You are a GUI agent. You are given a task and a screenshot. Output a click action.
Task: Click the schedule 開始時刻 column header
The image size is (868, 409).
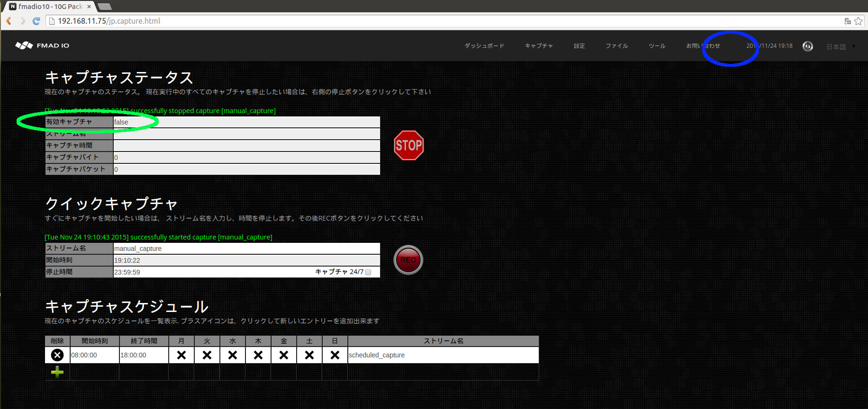pyautogui.click(x=95, y=341)
